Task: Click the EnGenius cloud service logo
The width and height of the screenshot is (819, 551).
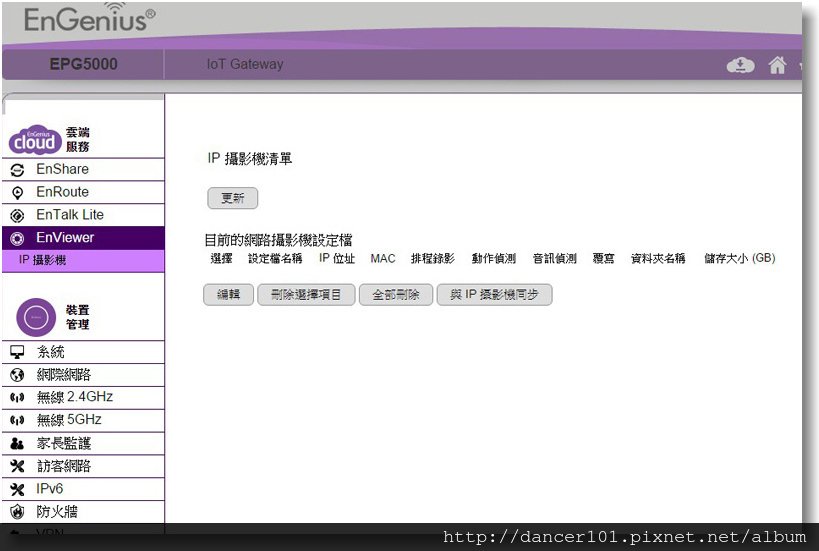Action: (35, 140)
